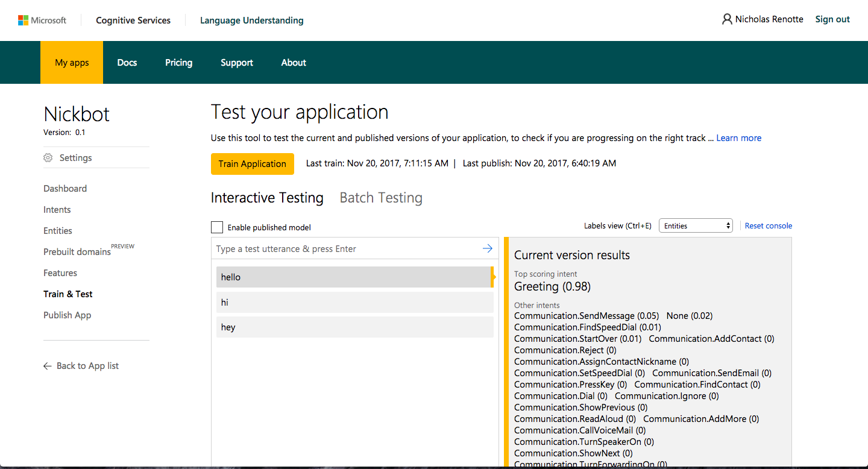This screenshot has height=469, width=868.
Task: Submit utterance with the blue arrow icon
Action: [488, 248]
